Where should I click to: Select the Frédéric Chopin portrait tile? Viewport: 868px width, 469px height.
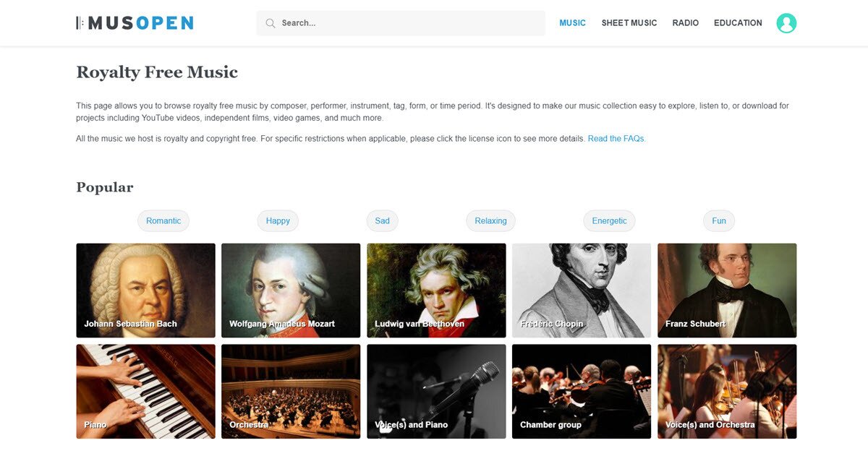click(582, 291)
